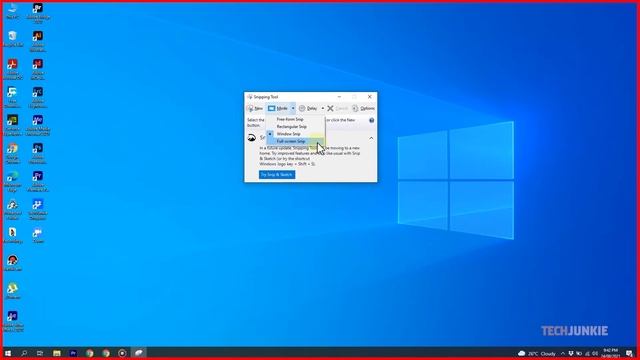Image resolution: width=640 pixels, height=360 pixels.
Task: Open the Recycle Bin desktop icon
Action: pyautogui.click(x=13, y=39)
